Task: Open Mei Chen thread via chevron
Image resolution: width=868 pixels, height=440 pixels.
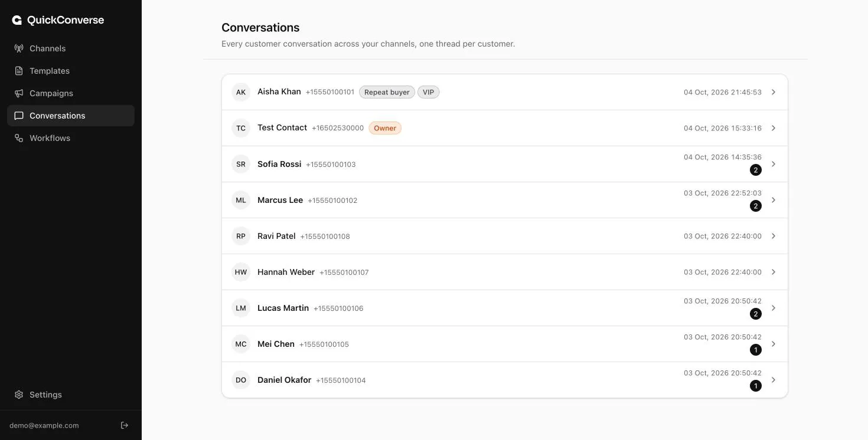Action: (x=774, y=344)
